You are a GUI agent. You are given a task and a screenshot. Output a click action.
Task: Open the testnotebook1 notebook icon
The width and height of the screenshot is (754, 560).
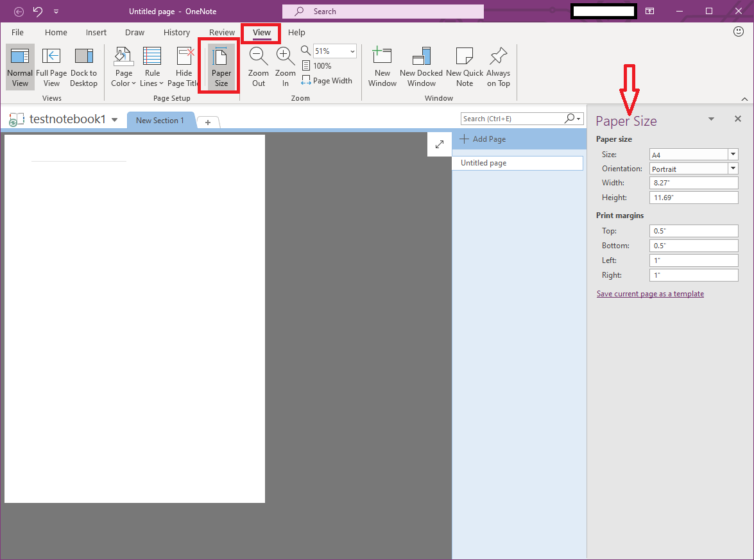(x=16, y=119)
